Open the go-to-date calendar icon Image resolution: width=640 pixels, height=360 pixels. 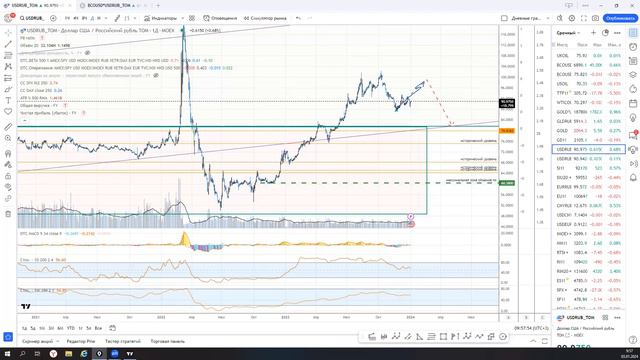(x=113, y=328)
